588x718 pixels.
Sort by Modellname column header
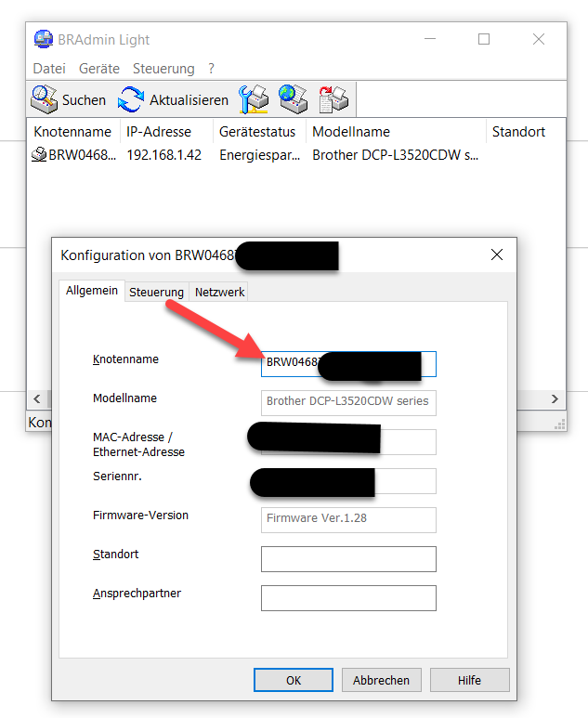tap(396, 131)
